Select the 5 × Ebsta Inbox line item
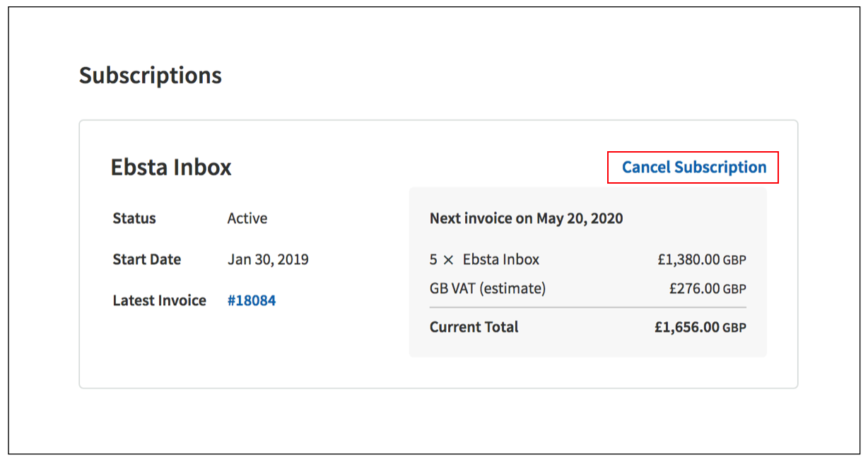868x462 pixels. (x=484, y=259)
